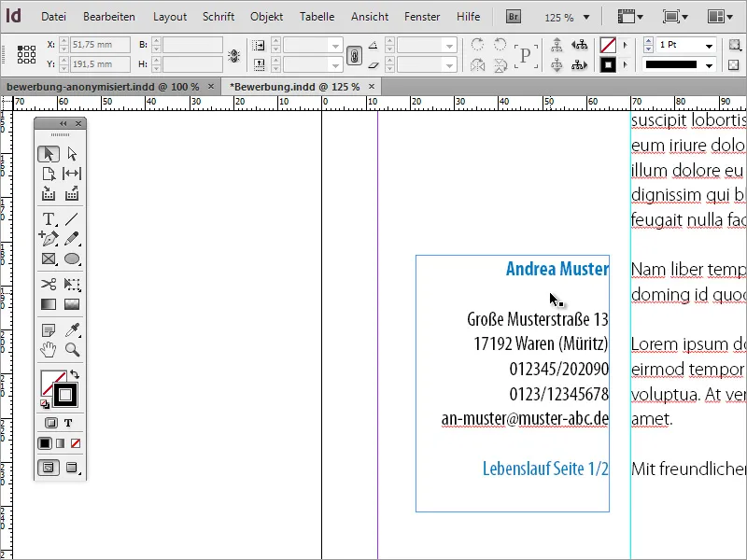This screenshot has height=560, width=747.
Task: Select the Content Collector tool
Action: tap(49, 194)
